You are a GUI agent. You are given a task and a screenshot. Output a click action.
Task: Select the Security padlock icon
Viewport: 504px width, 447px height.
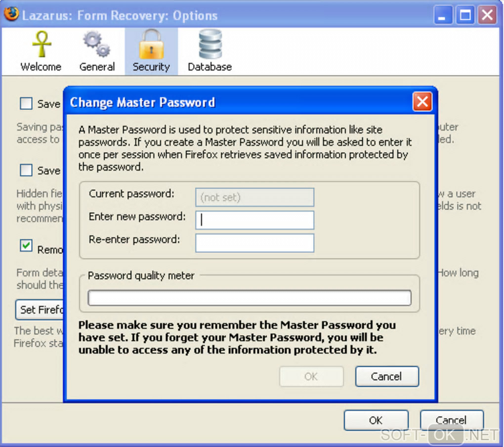(x=151, y=44)
